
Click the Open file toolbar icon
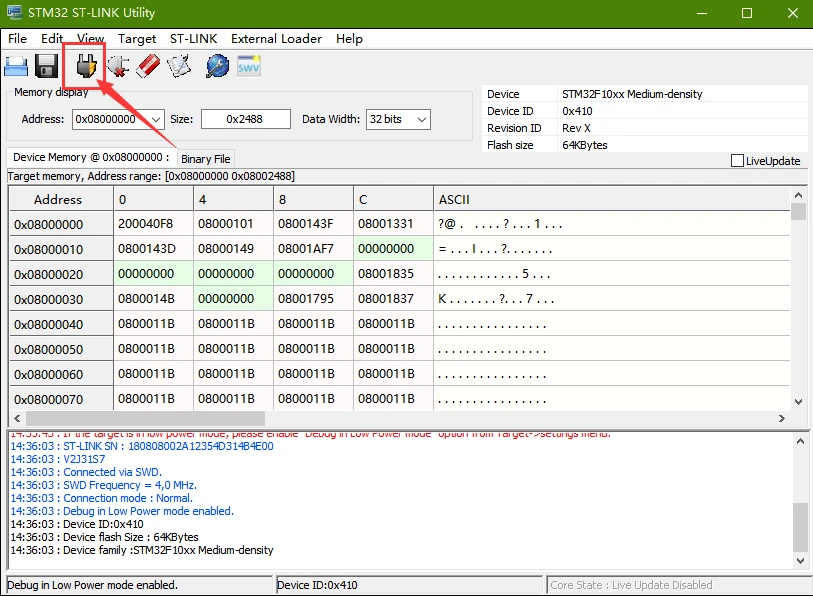(x=16, y=66)
